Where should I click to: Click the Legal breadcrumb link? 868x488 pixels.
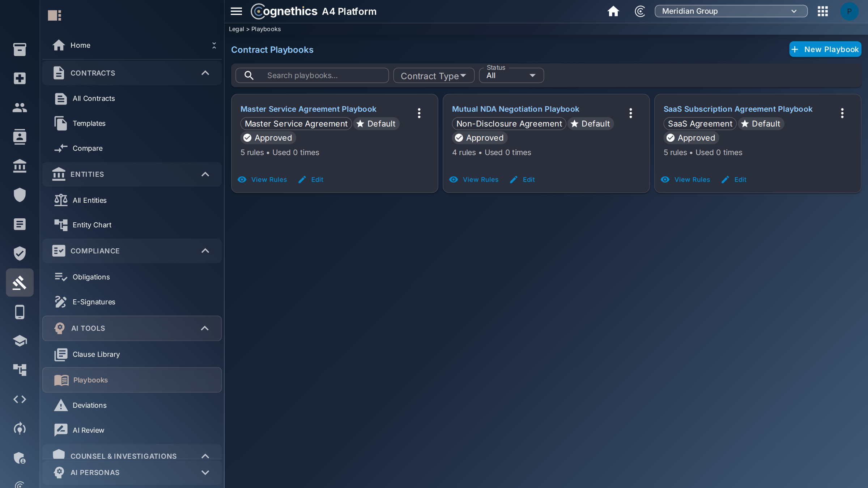coord(237,29)
